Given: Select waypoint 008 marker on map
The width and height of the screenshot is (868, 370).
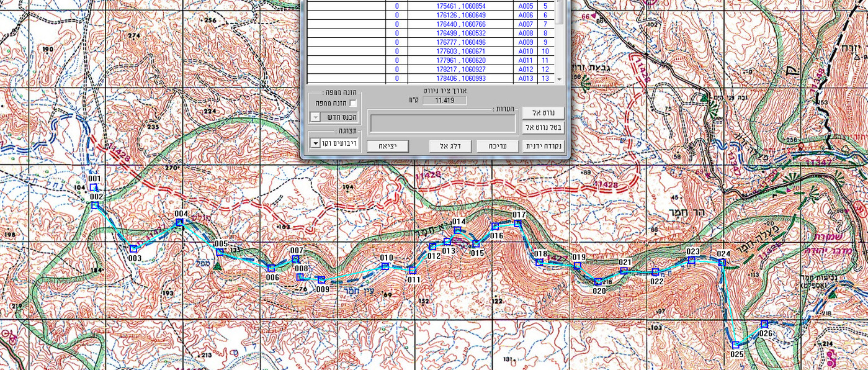Looking at the screenshot, I should (x=300, y=277).
